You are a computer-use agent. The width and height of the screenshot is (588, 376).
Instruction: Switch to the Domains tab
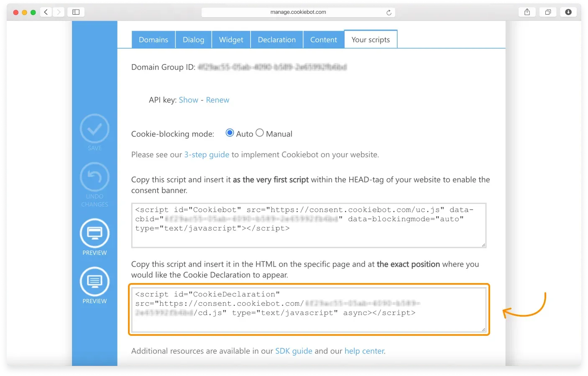click(x=153, y=40)
